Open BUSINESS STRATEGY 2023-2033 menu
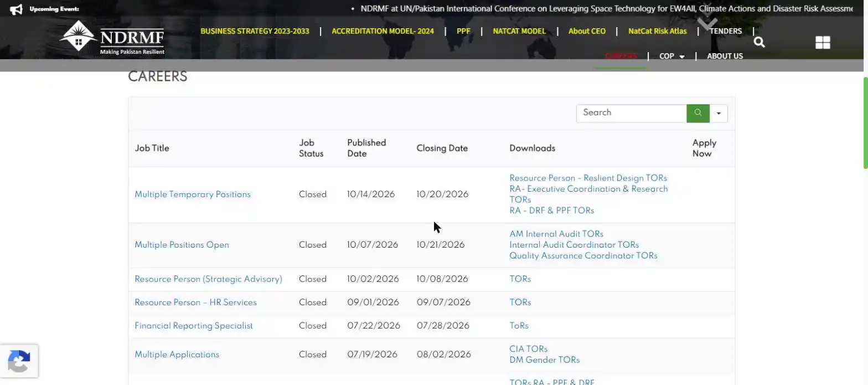This screenshot has height=385, width=868. [x=255, y=31]
